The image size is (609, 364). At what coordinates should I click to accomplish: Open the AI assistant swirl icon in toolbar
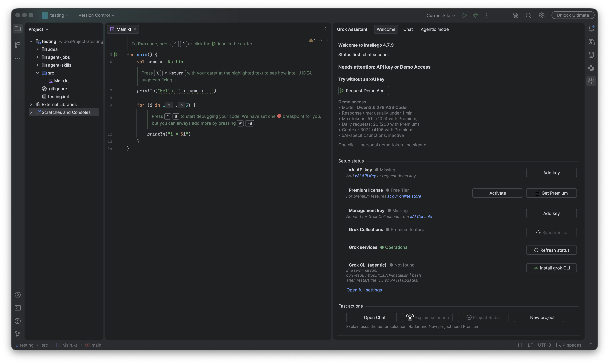(515, 15)
